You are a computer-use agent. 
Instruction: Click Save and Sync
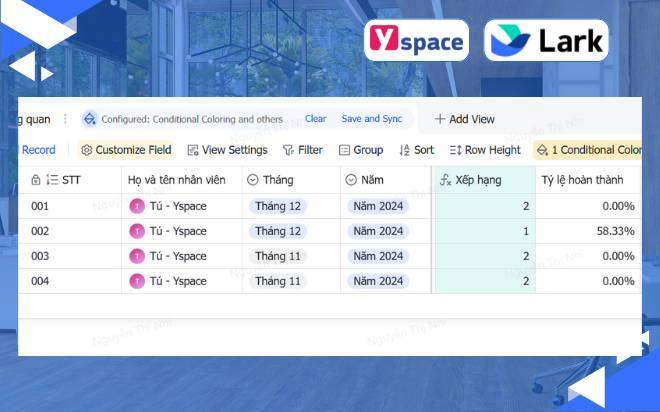(372, 119)
